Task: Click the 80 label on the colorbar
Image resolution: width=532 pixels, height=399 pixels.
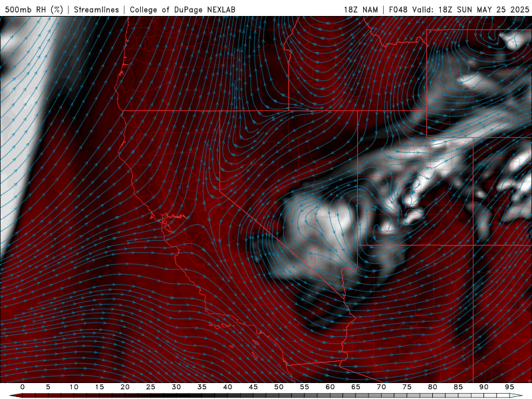Action: 432,387
